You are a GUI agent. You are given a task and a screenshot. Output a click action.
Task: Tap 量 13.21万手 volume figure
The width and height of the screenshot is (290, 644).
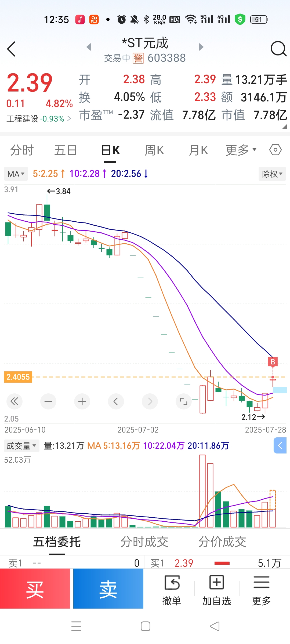click(x=261, y=80)
